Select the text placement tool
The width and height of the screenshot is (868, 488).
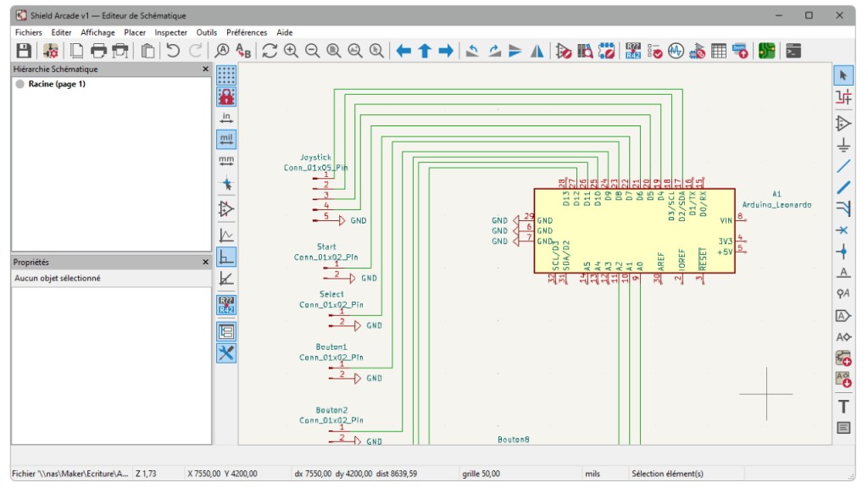coord(843,406)
